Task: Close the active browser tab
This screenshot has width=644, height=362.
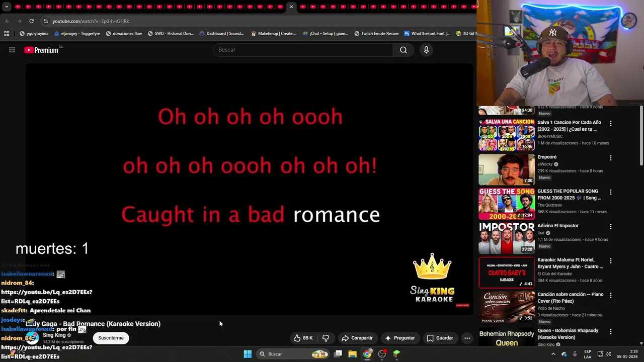Action: [x=291, y=7]
